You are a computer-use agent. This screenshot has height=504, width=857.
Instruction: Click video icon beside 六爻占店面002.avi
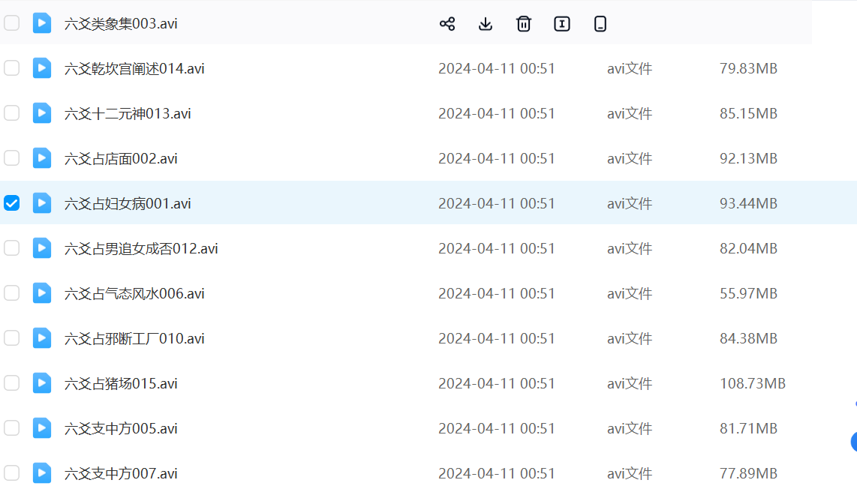(42, 158)
